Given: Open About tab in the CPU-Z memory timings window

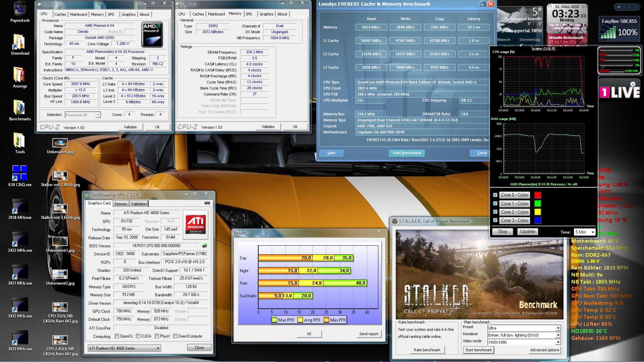Looking at the screenshot, I should pyautogui.click(x=282, y=14).
